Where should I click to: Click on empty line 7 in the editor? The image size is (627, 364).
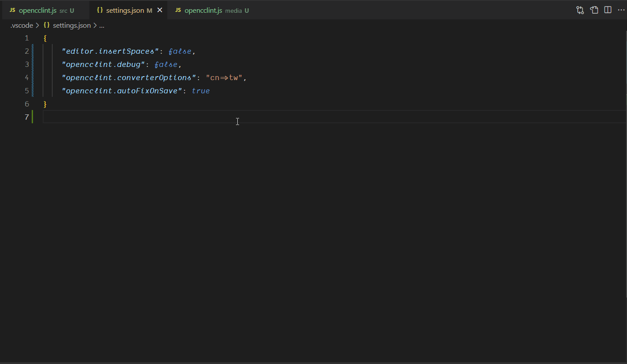(x=132, y=117)
